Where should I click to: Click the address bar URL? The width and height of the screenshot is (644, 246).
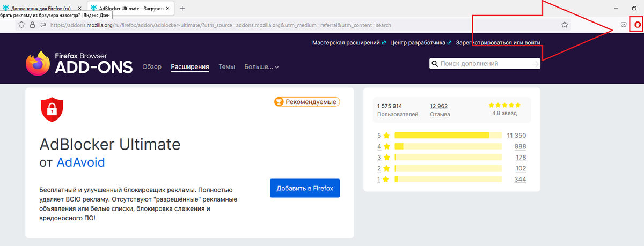point(221,25)
